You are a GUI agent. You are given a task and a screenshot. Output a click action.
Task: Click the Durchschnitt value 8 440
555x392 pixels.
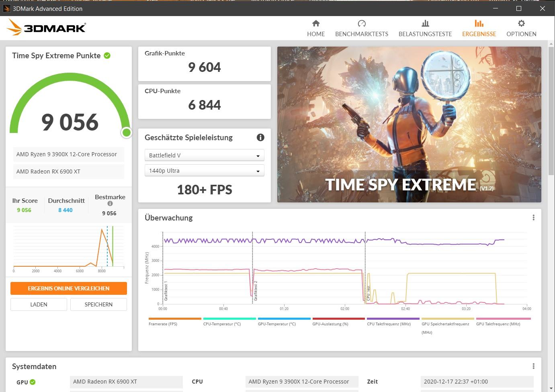[66, 210]
